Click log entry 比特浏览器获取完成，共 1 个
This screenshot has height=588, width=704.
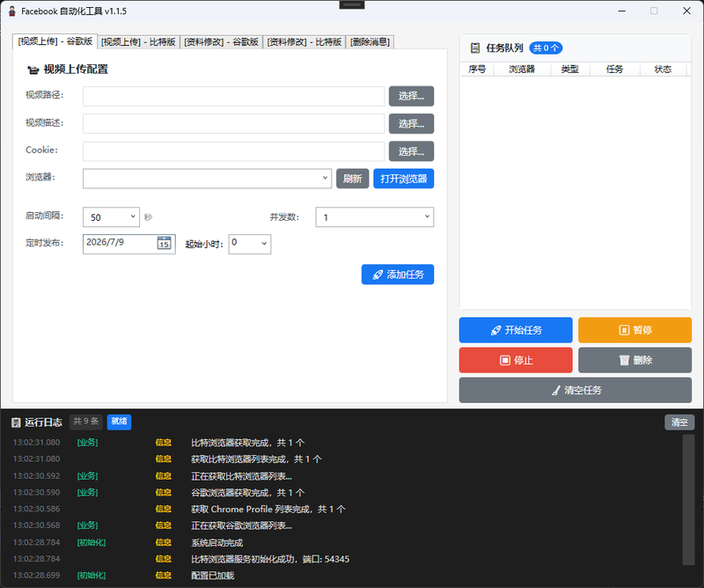[248, 443]
